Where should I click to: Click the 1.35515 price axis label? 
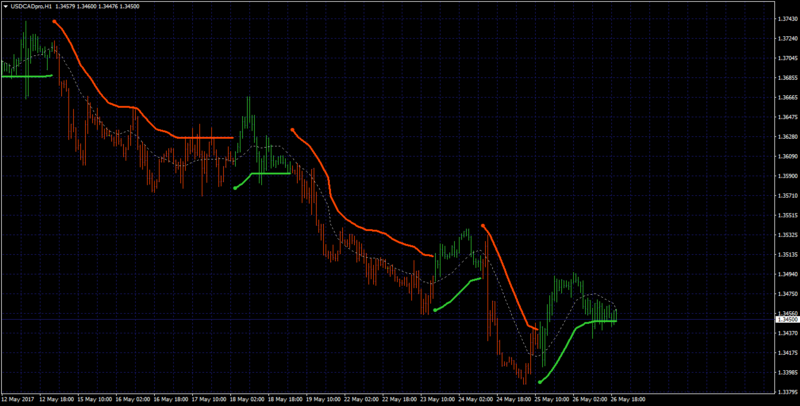click(786, 216)
